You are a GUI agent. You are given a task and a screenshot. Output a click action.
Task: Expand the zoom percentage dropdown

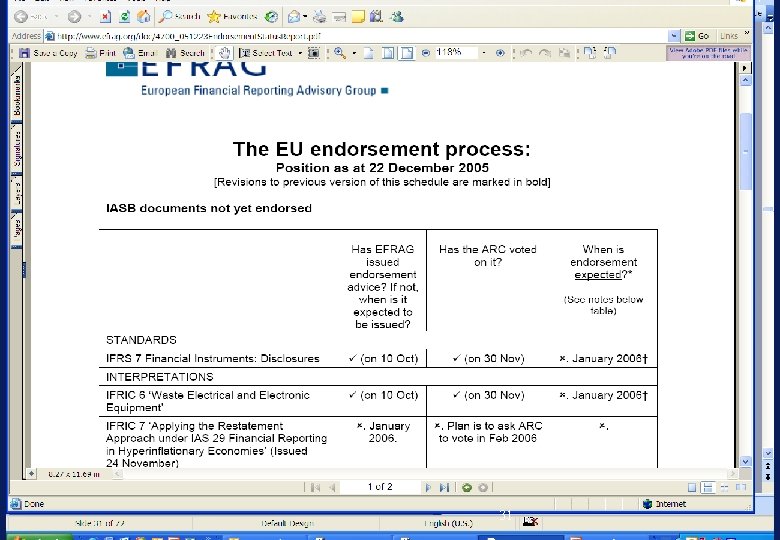coord(484,53)
